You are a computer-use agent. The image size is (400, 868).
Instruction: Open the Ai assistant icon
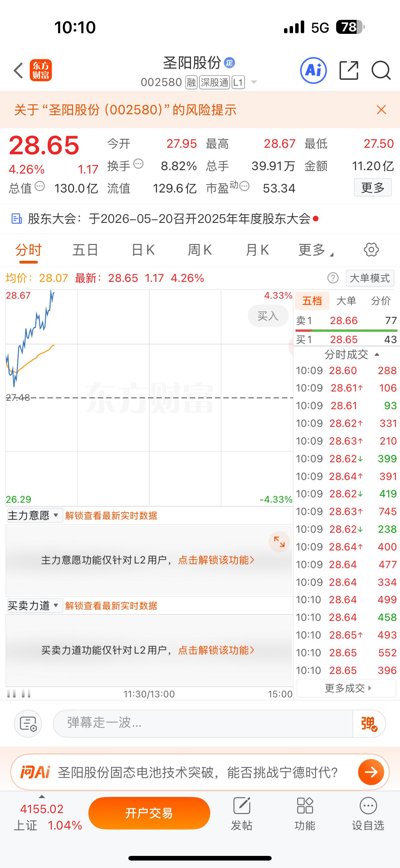tap(313, 70)
